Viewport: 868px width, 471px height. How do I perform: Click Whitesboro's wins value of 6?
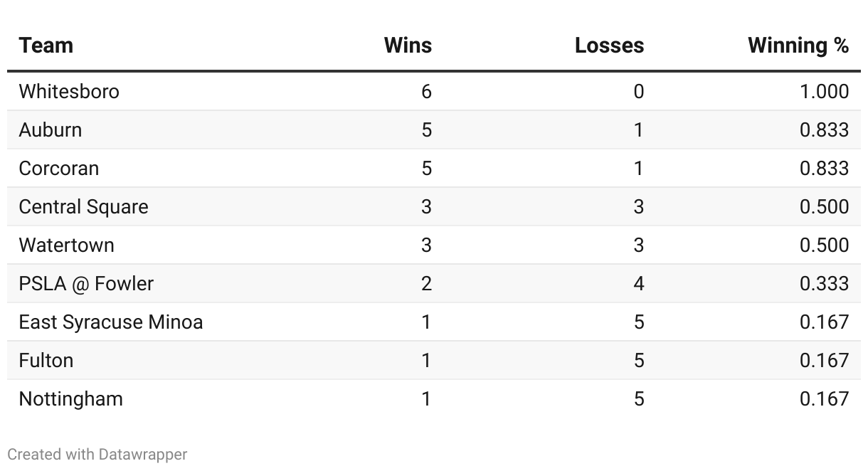coord(426,92)
